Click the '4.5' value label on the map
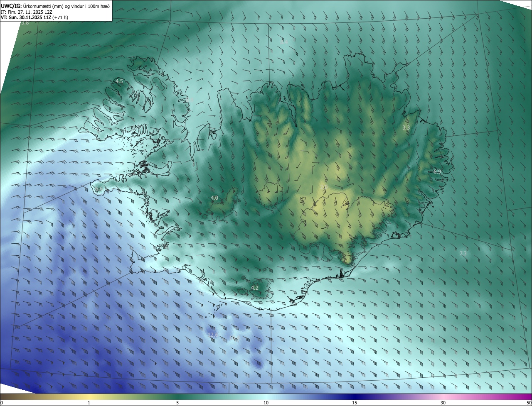Viewport: 532px width, 406px height. 119,81
